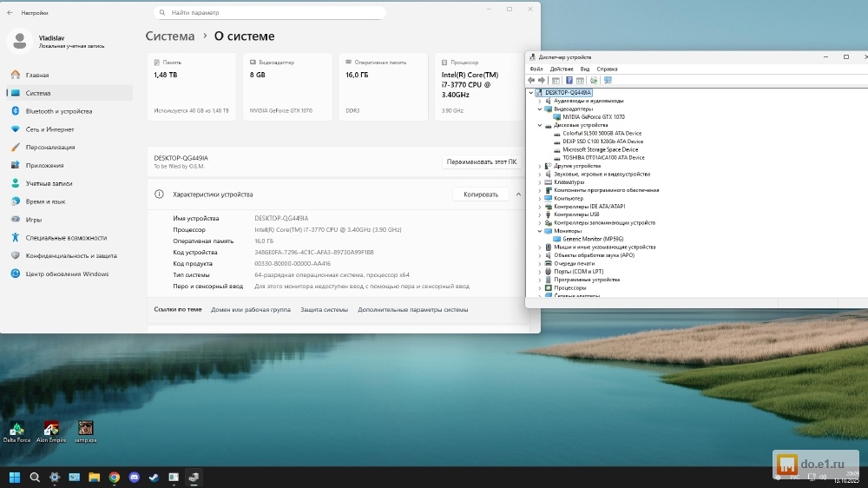Expand the Клавиатуры device category
This screenshot has width=868, height=488.
(539, 182)
